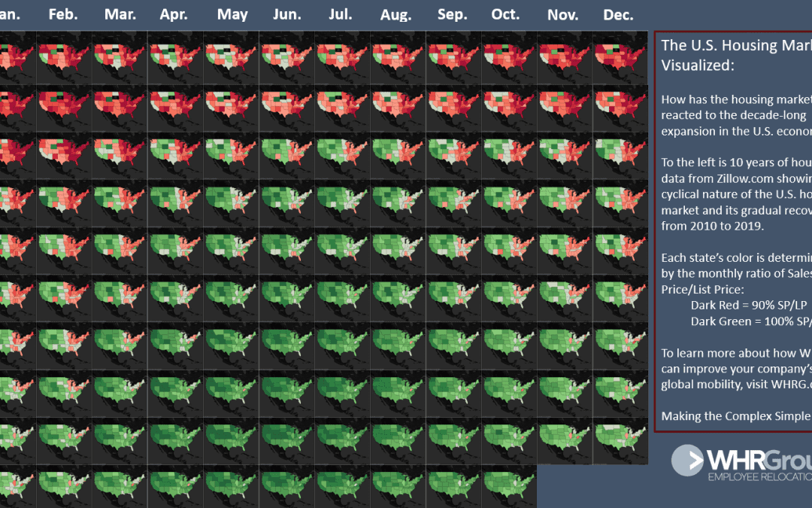Select the Mar. month label

coord(120,14)
